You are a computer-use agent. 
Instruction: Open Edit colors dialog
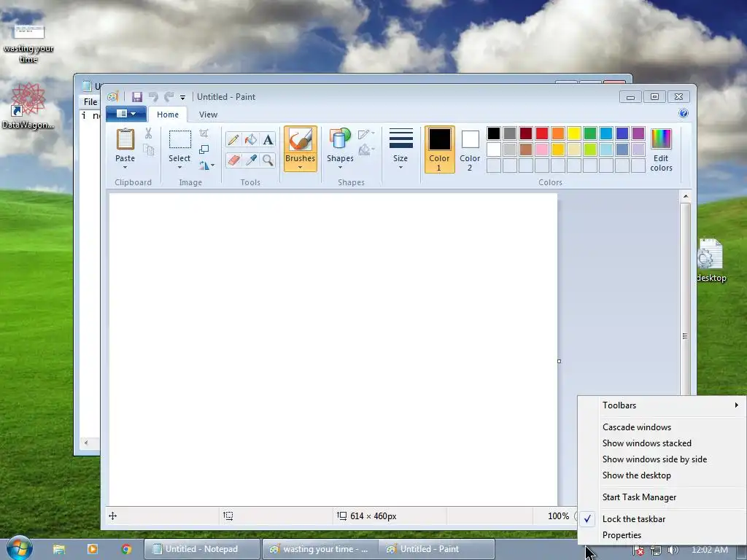pos(661,149)
